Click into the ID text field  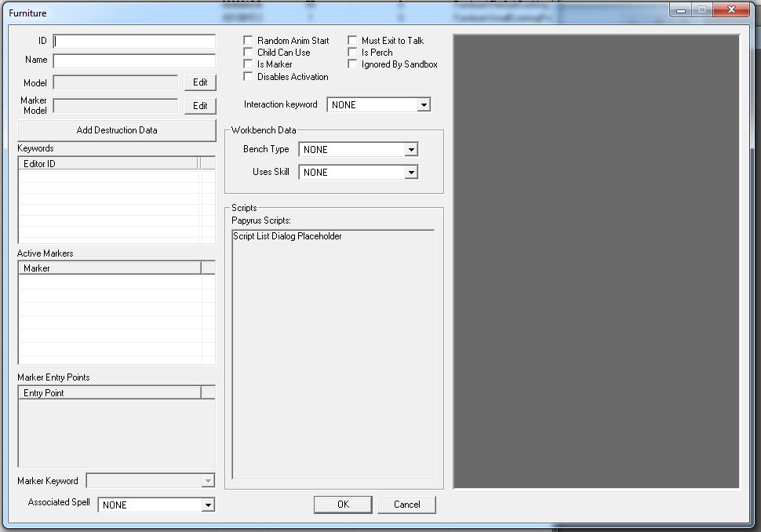(x=134, y=42)
